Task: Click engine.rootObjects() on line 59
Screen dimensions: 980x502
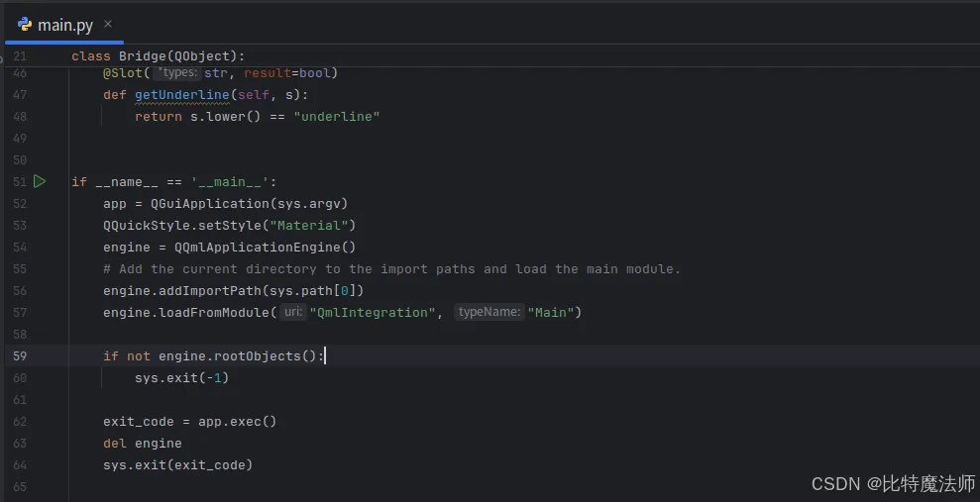Action: coord(238,355)
